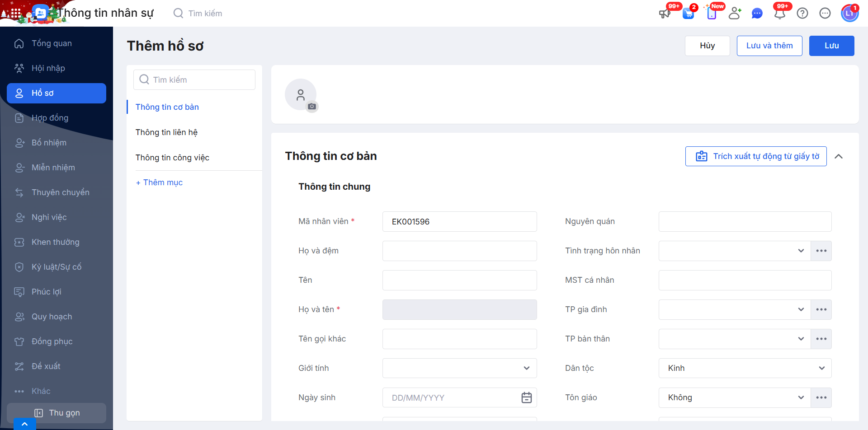The height and width of the screenshot is (430, 868).
Task: Open the shopping cart icon
Action: click(x=688, y=14)
